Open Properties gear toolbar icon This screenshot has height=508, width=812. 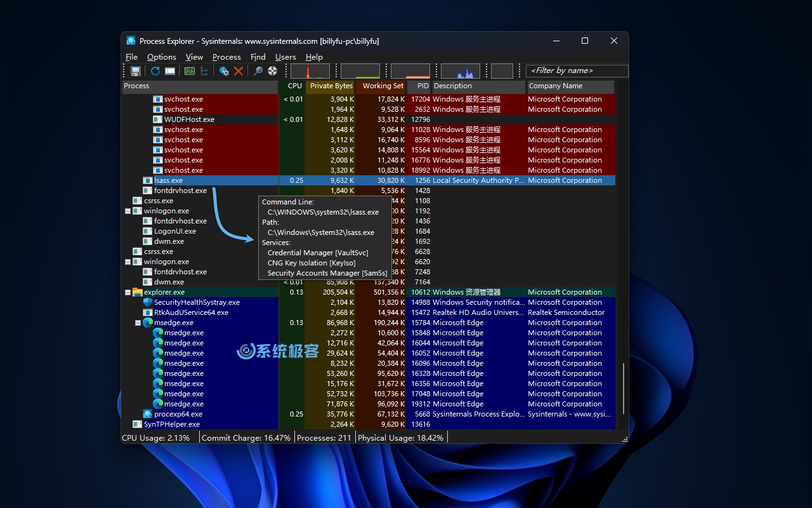(x=224, y=71)
